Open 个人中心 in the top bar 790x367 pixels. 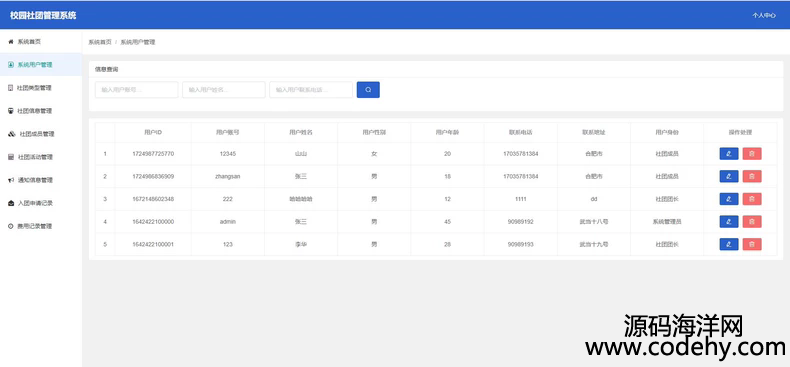click(764, 16)
